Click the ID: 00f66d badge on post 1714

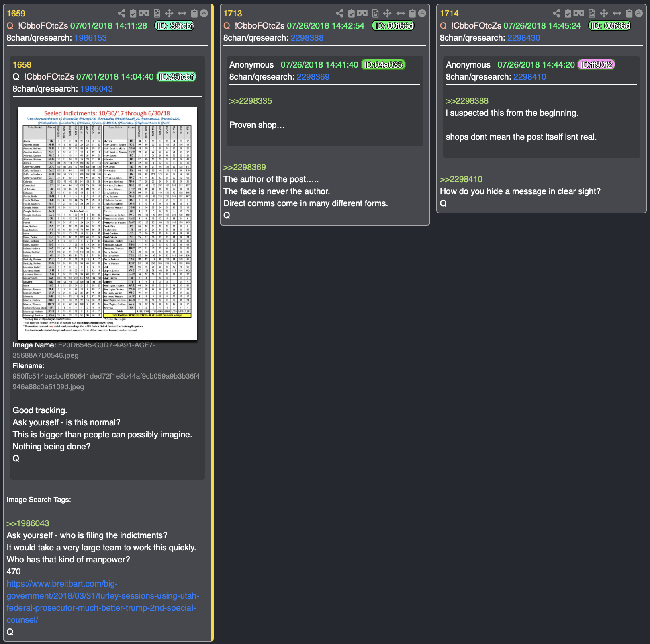click(x=610, y=26)
